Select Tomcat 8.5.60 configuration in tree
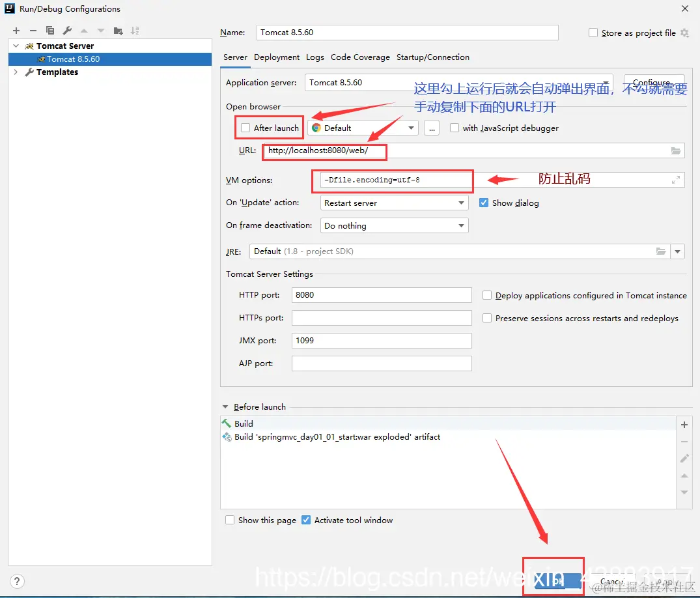The width and height of the screenshot is (700, 598). [110, 59]
